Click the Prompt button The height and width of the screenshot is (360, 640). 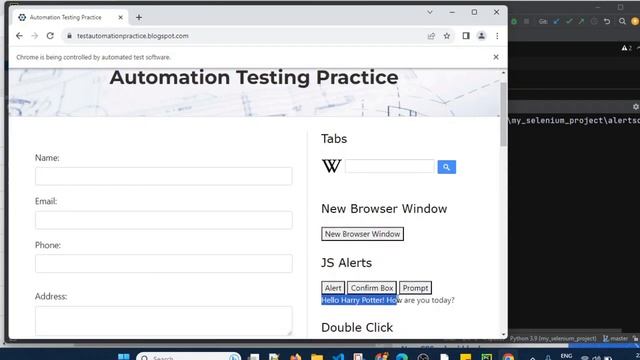point(416,288)
